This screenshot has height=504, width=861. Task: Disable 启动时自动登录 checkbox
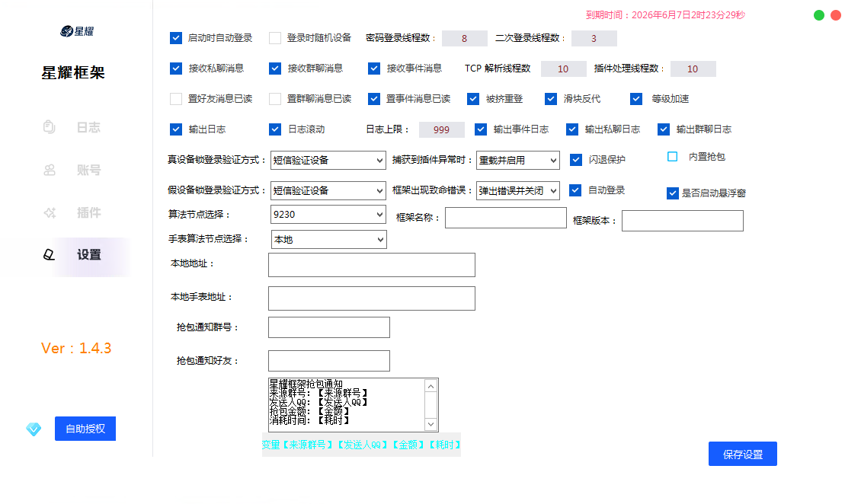(x=175, y=37)
